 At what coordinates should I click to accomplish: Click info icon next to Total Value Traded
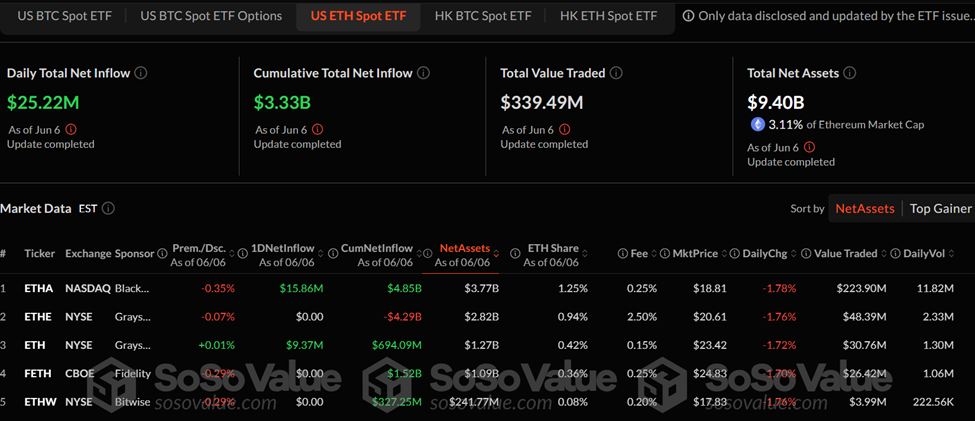click(616, 73)
